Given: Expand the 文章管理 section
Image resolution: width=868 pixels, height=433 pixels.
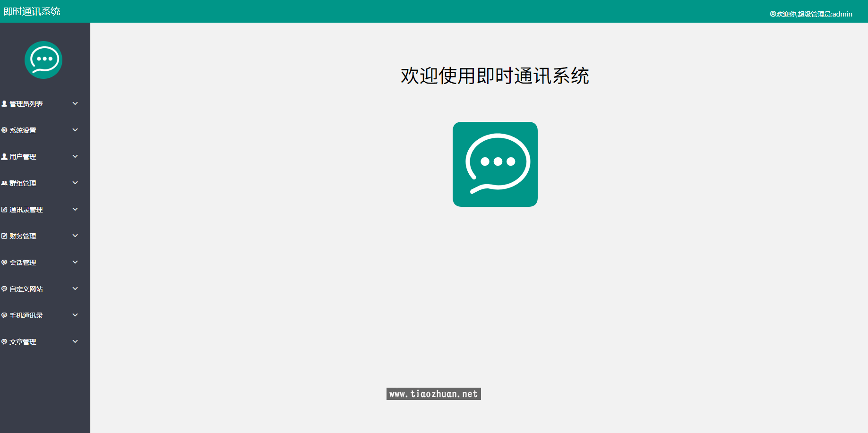Looking at the screenshot, I should [x=75, y=341].
